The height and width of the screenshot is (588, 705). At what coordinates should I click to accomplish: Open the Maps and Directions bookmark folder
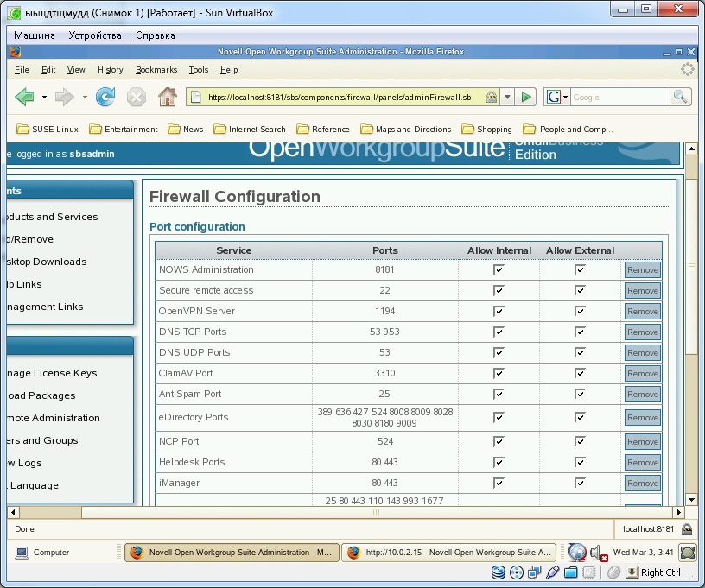[x=405, y=130]
